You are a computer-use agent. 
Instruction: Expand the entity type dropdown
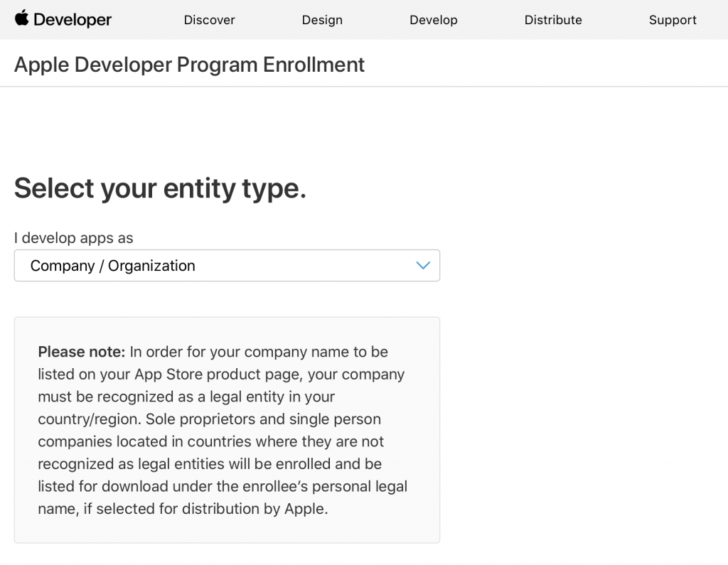coord(227,266)
